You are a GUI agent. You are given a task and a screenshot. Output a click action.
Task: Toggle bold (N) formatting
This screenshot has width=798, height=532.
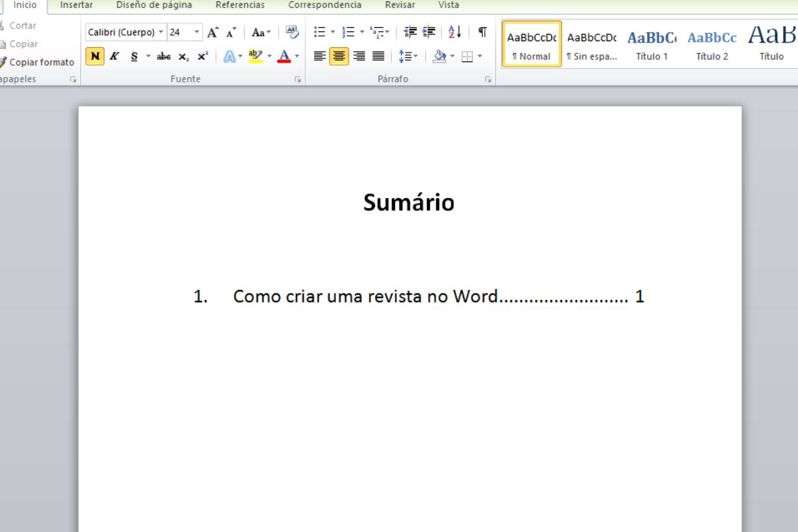click(x=95, y=57)
